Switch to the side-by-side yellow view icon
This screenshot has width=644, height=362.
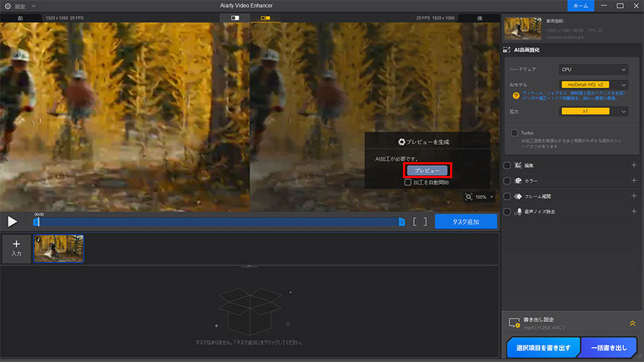click(265, 17)
